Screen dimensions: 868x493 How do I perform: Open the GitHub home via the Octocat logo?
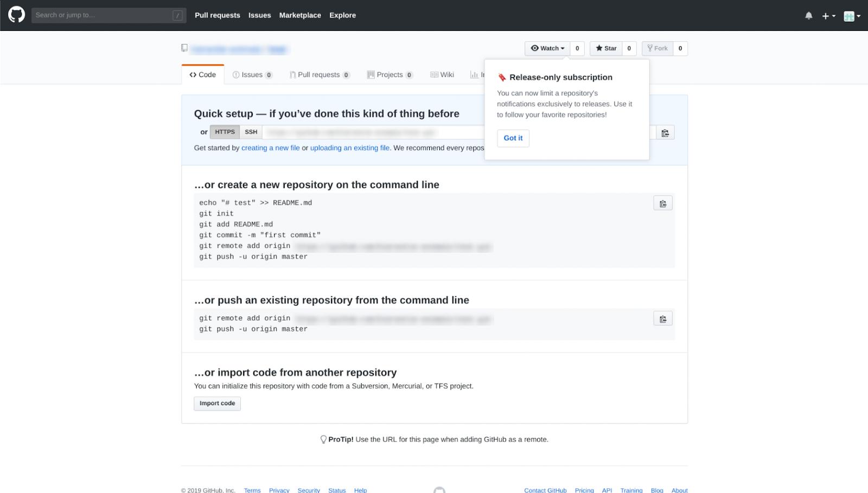pos(16,15)
